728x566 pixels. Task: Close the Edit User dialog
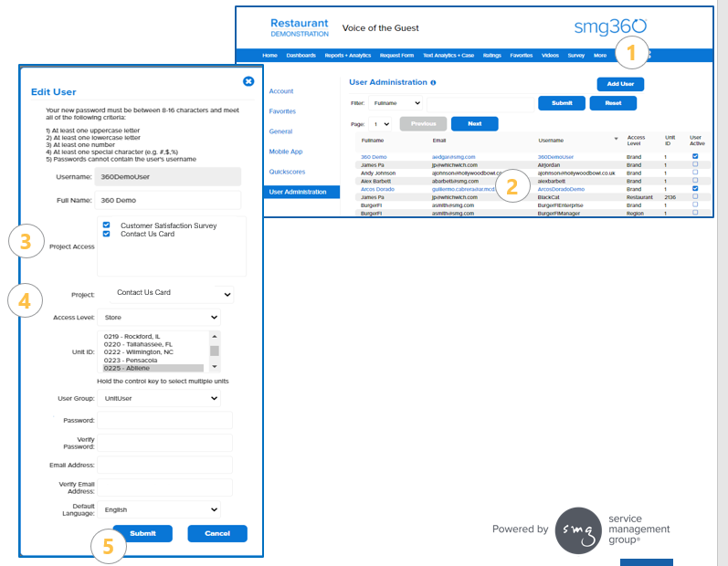(x=248, y=81)
